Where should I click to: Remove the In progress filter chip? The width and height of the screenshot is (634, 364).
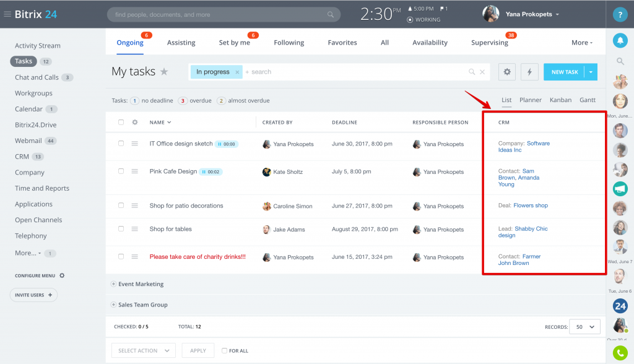[x=237, y=72]
